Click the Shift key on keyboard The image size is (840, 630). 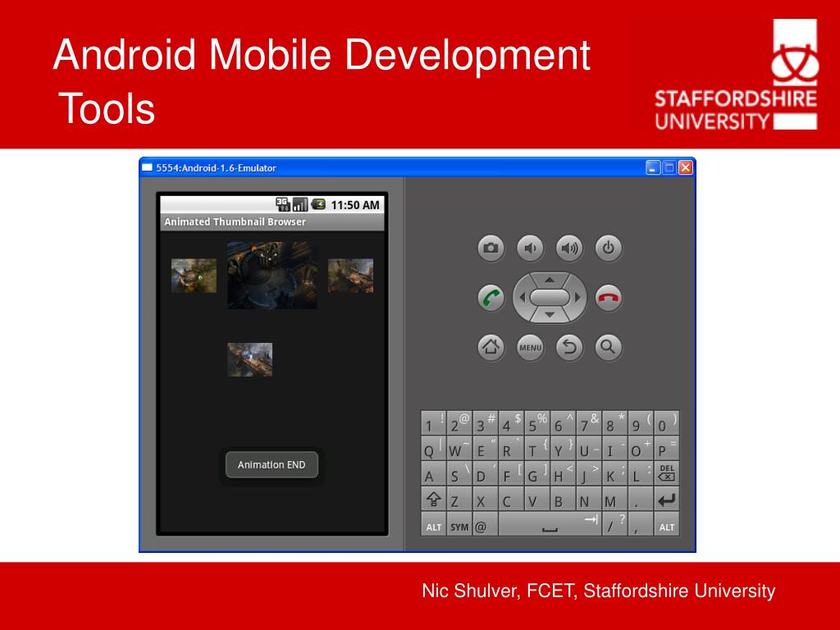coord(433,500)
